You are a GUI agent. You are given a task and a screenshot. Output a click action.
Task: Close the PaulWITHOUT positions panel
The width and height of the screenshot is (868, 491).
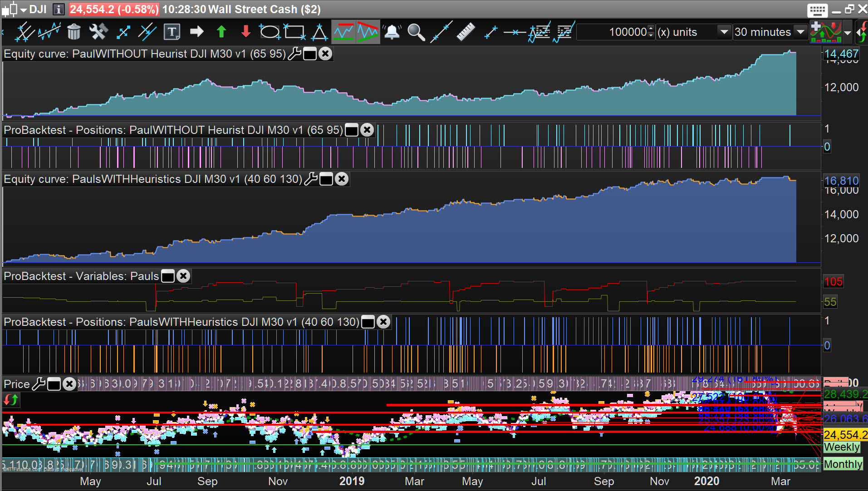coord(367,130)
